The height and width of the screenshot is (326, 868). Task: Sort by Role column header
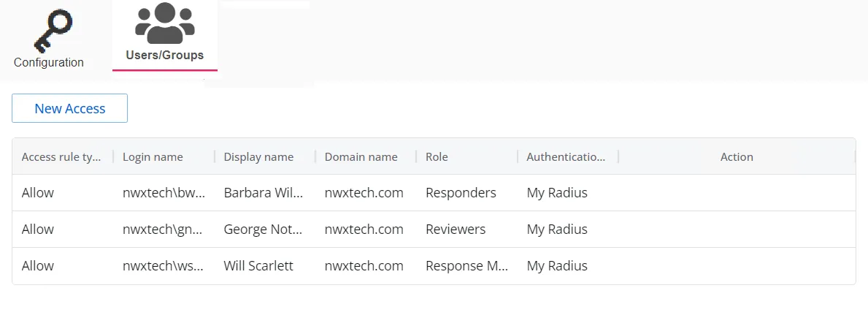click(x=437, y=157)
